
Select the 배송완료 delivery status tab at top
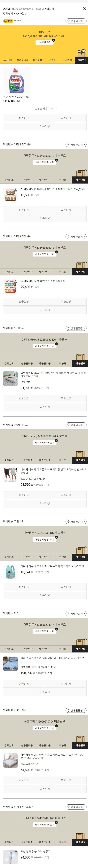click(82, 60)
